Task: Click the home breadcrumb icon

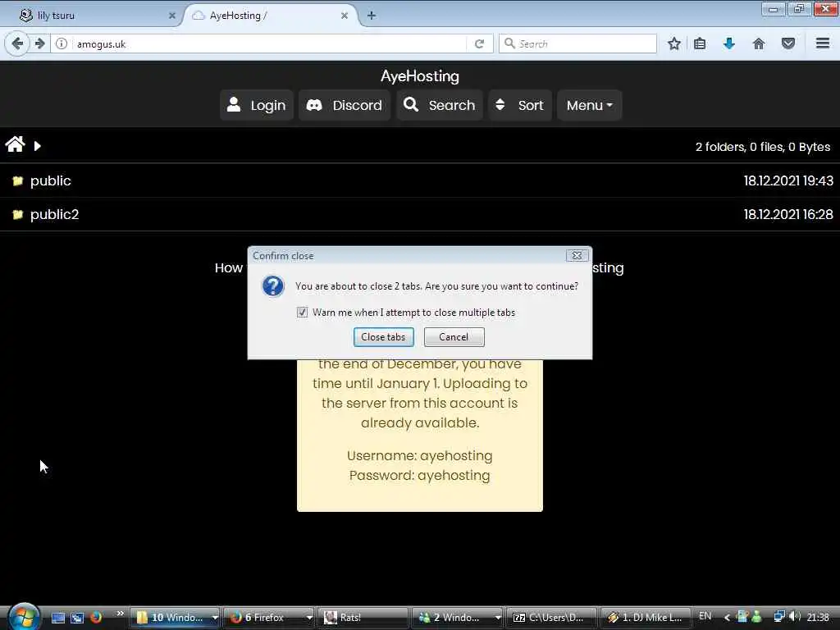Action: pyautogui.click(x=15, y=144)
